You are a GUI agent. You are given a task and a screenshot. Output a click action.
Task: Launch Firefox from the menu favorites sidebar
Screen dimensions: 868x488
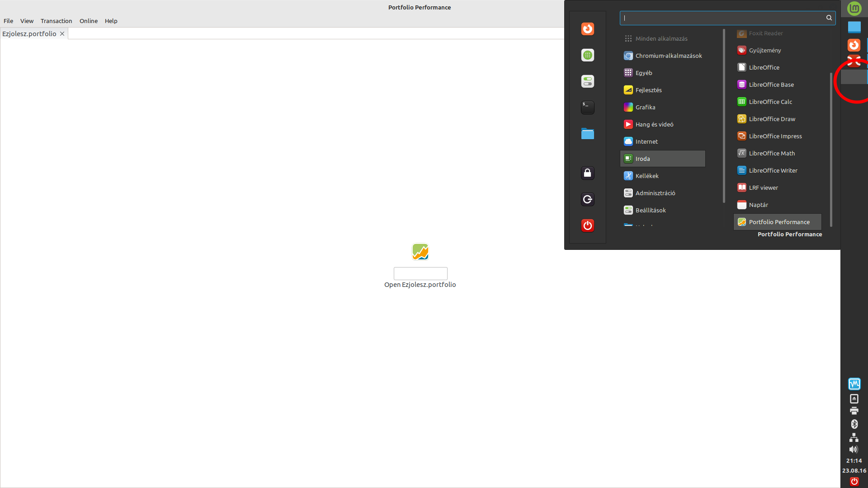(x=587, y=29)
